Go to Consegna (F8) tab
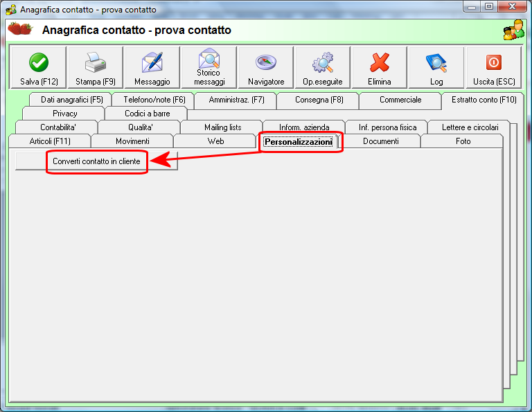Viewport: 532px width, 412px height. 319,100
